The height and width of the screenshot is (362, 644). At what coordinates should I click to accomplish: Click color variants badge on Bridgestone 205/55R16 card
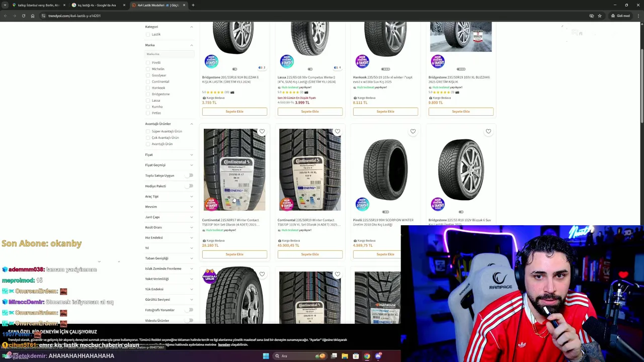pos(262,67)
